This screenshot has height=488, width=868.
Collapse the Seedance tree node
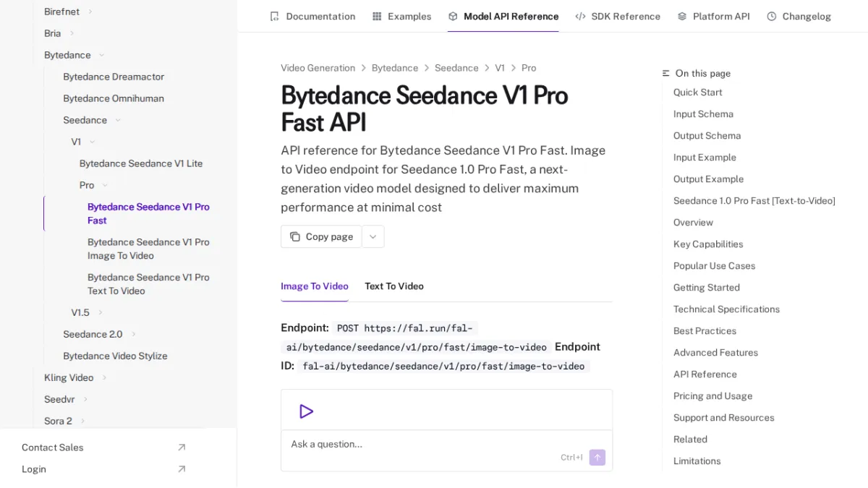[118, 120]
